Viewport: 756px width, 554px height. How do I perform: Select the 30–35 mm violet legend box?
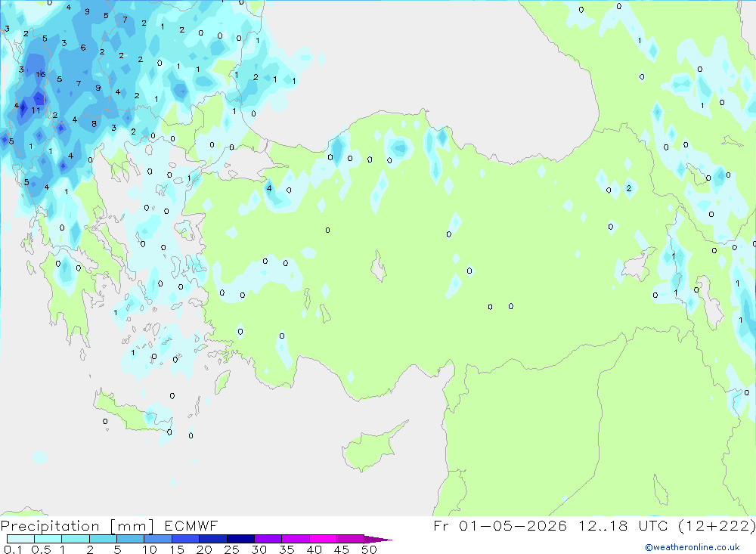click(268, 539)
